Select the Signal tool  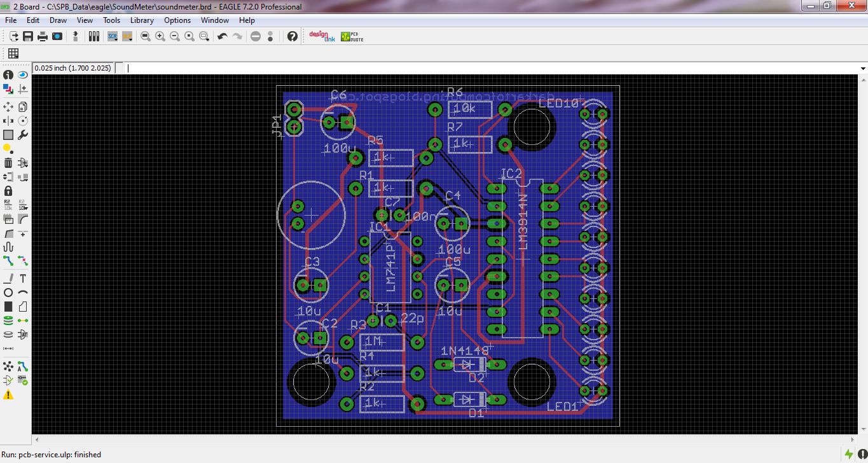click(x=23, y=321)
